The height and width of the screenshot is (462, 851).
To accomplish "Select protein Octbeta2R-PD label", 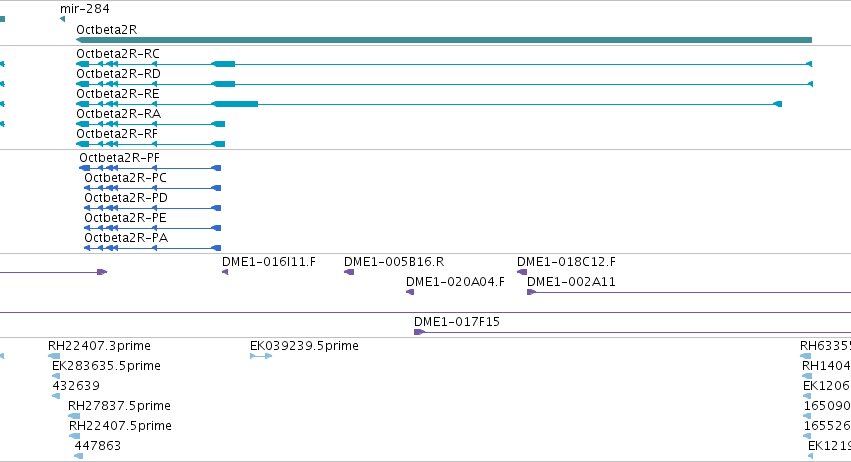I will click(x=126, y=198).
